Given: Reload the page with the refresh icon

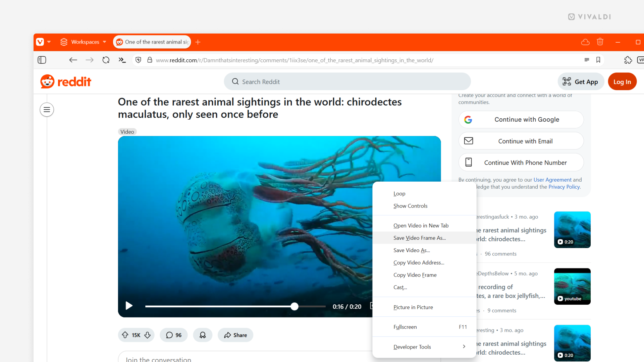Looking at the screenshot, I should coord(106,60).
